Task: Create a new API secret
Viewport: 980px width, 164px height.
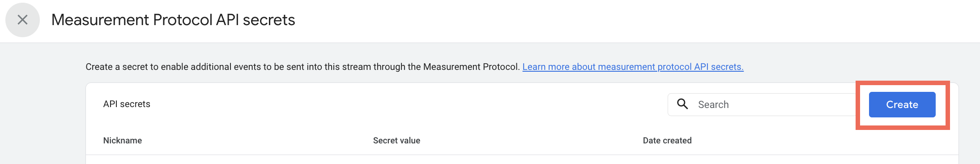Action: 902,104
